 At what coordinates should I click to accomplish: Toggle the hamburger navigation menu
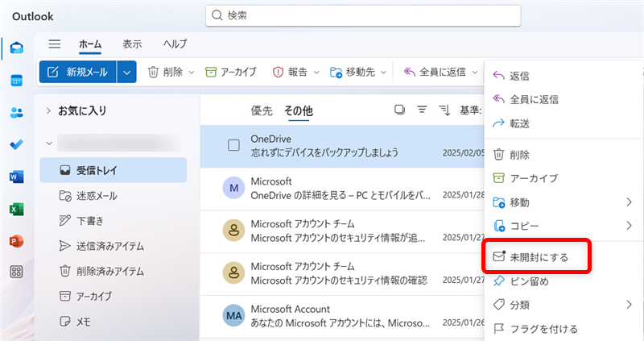pyautogui.click(x=54, y=44)
